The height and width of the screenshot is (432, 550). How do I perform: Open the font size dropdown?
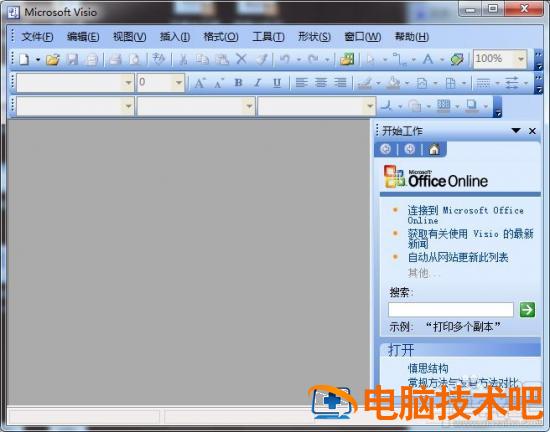tap(179, 83)
